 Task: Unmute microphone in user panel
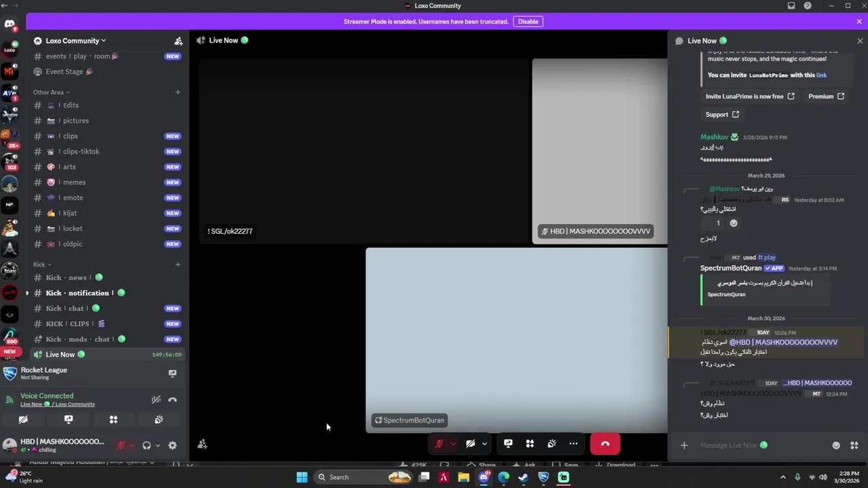click(121, 445)
